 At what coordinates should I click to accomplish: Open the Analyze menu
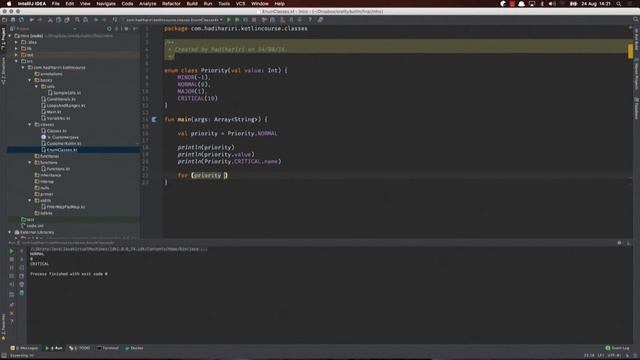pyautogui.click(x=147, y=4)
